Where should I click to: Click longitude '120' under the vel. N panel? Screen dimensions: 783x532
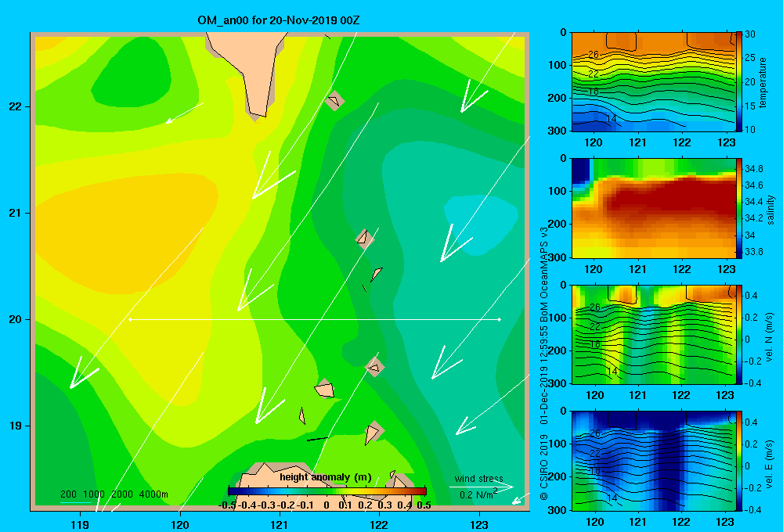click(594, 396)
